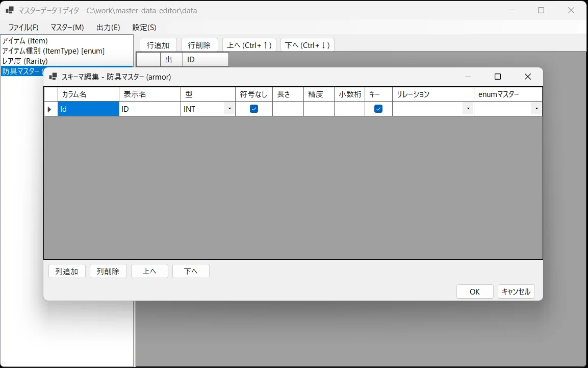
Task: Click the 小数桁 column header
Action: point(349,94)
